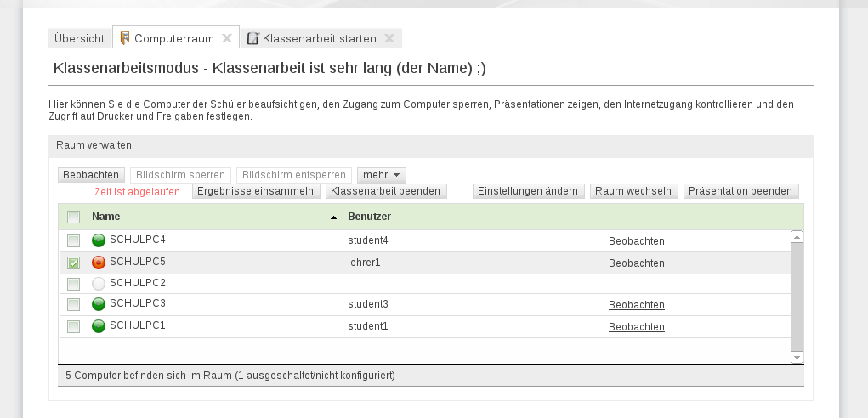Click the Benutzer column header

click(x=369, y=217)
